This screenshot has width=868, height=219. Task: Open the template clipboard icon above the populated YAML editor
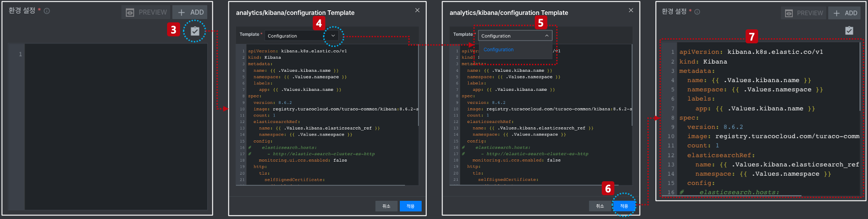849,30
